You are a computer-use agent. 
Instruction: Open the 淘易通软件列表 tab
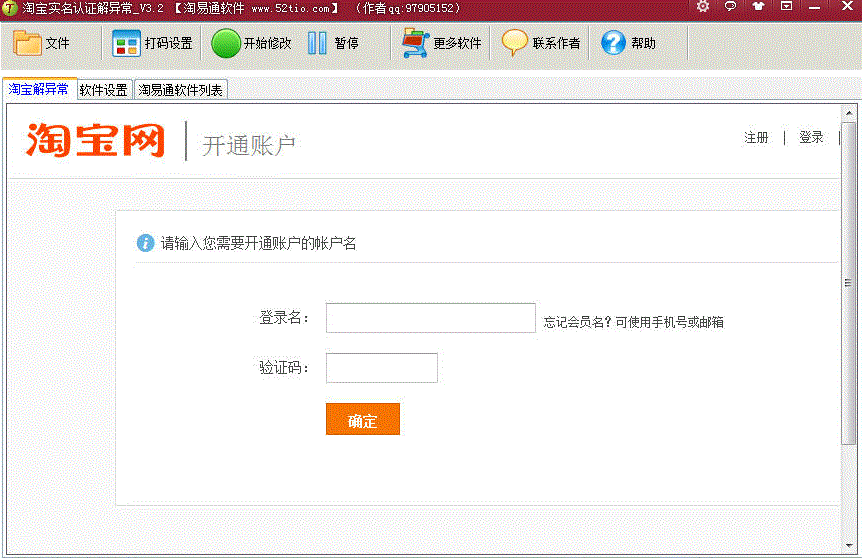(180, 90)
